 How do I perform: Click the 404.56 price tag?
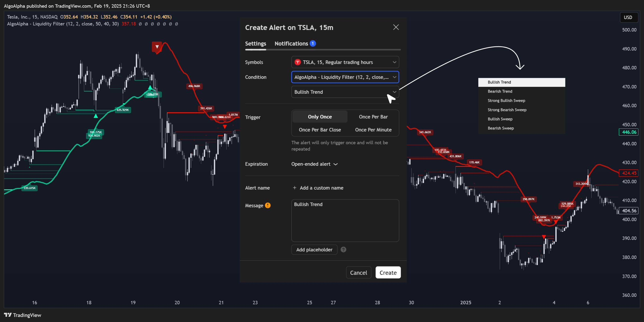tap(629, 211)
